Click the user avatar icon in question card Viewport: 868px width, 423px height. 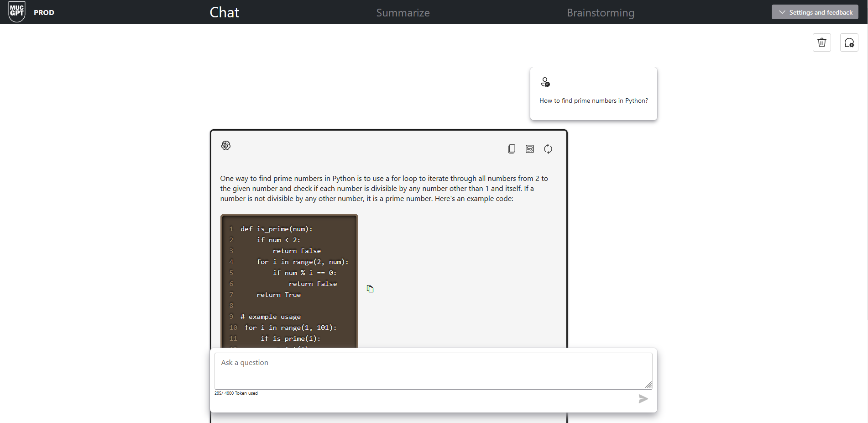545,82
